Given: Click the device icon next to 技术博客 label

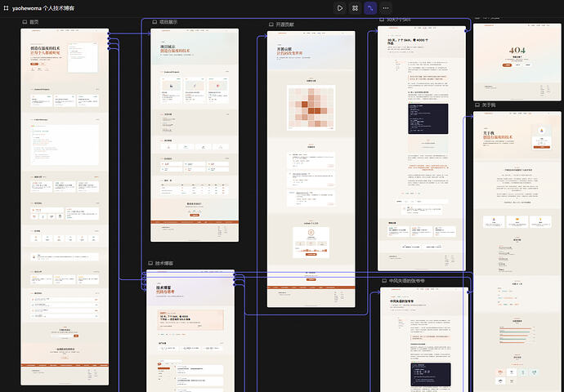Looking at the screenshot, I should tap(150, 263).
